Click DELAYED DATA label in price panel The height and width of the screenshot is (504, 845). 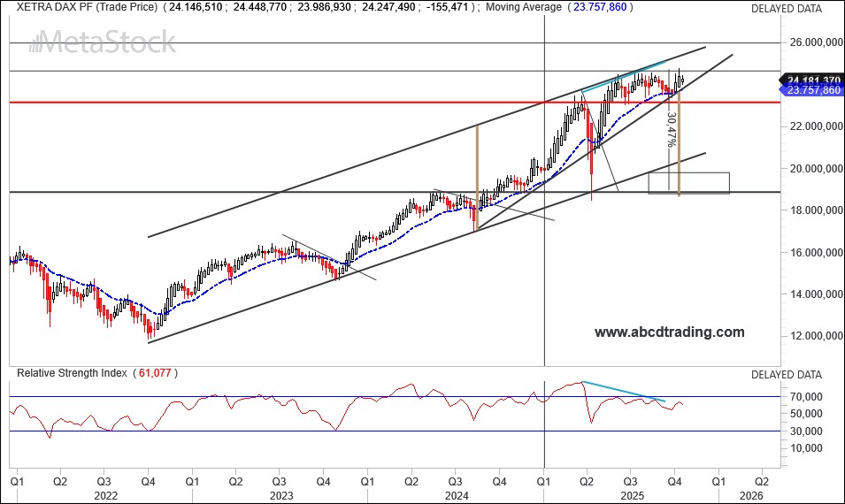click(786, 8)
